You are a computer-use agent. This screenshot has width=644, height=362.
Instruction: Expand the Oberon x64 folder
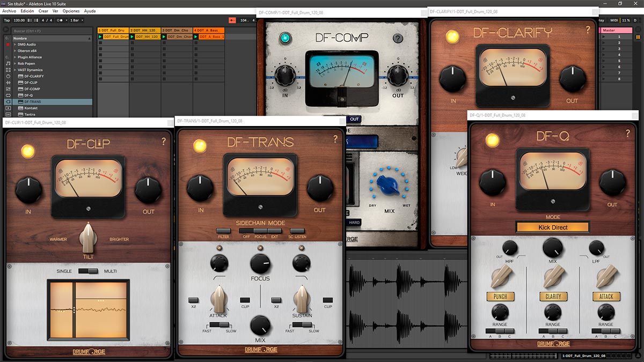(15, 51)
